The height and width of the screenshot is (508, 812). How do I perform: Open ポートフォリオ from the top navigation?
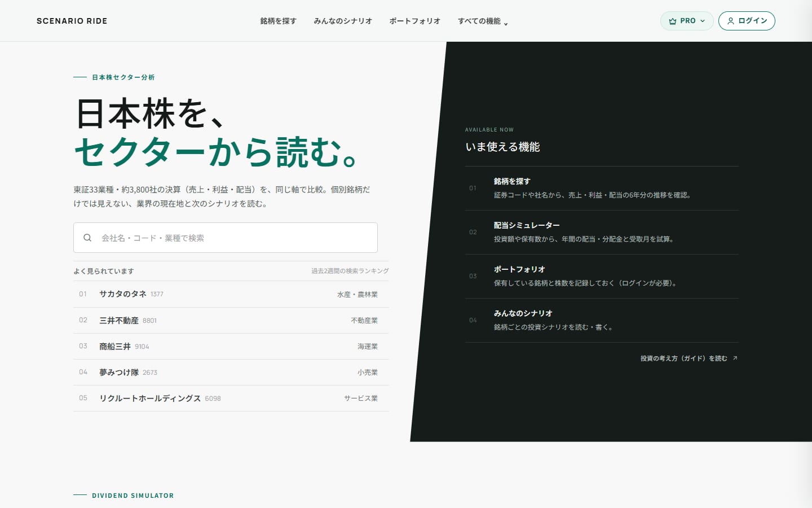pyautogui.click(x=414, y=21)
